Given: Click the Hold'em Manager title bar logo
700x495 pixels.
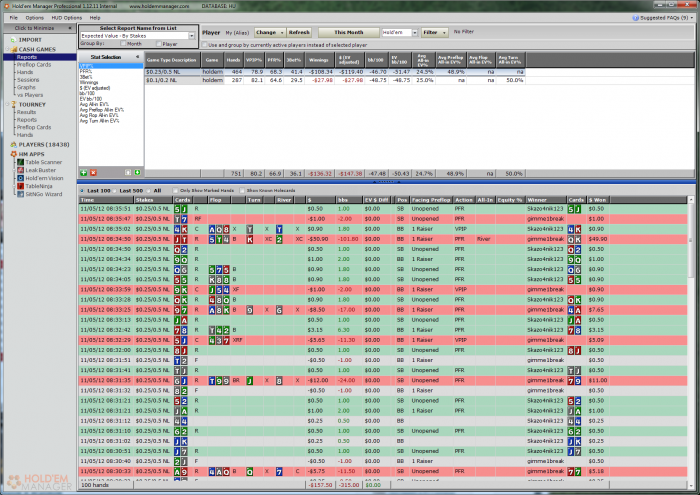Looking at the screenshot, I should (x=7, y=6).
